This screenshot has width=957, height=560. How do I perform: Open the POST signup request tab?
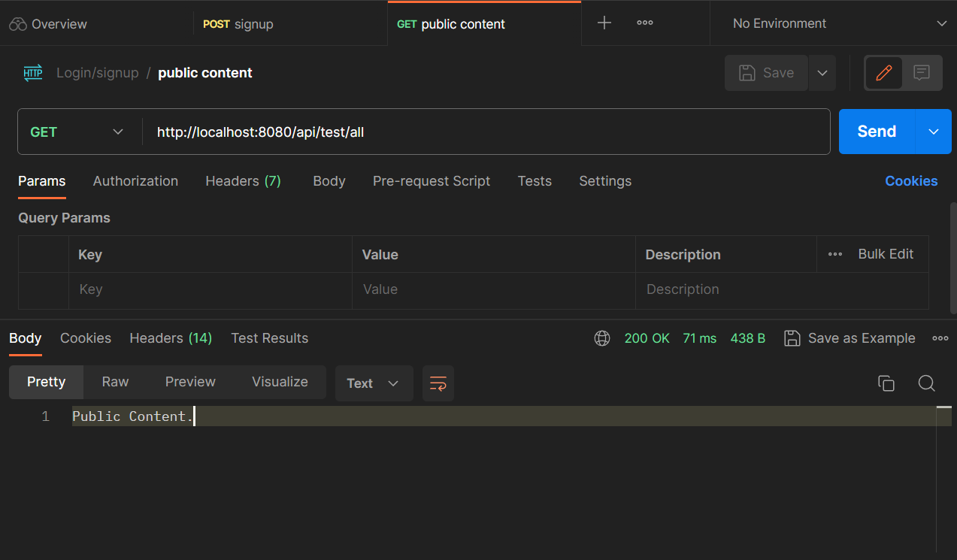pyautogui.click(x=238, y=23)
